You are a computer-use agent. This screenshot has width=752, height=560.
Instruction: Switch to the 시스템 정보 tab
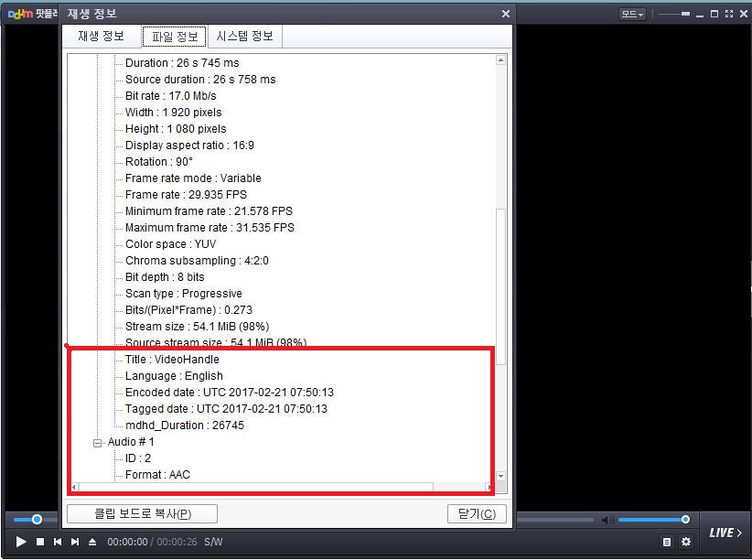point(244,37)
